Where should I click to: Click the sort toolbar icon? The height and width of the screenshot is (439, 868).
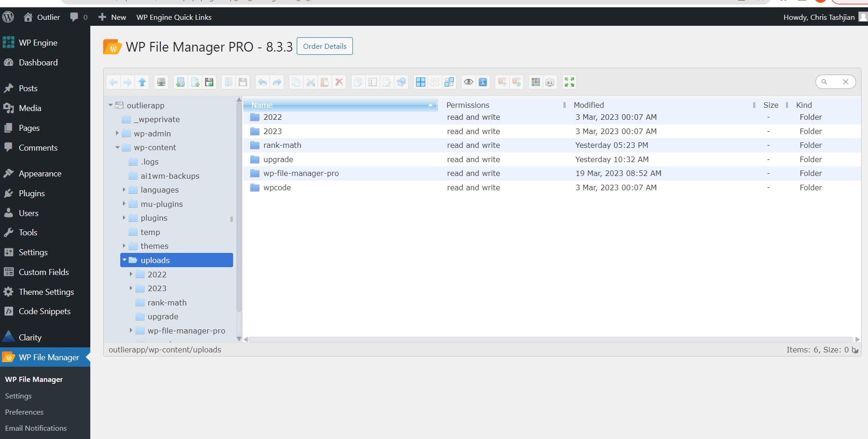pyautogui.click(x=550, y=82)
